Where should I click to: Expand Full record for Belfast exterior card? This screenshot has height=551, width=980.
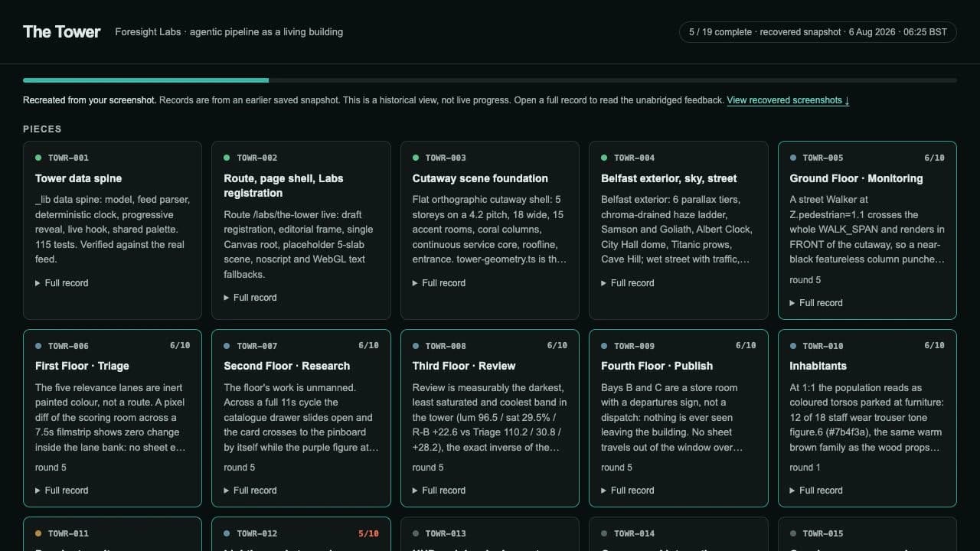(628, 283)
